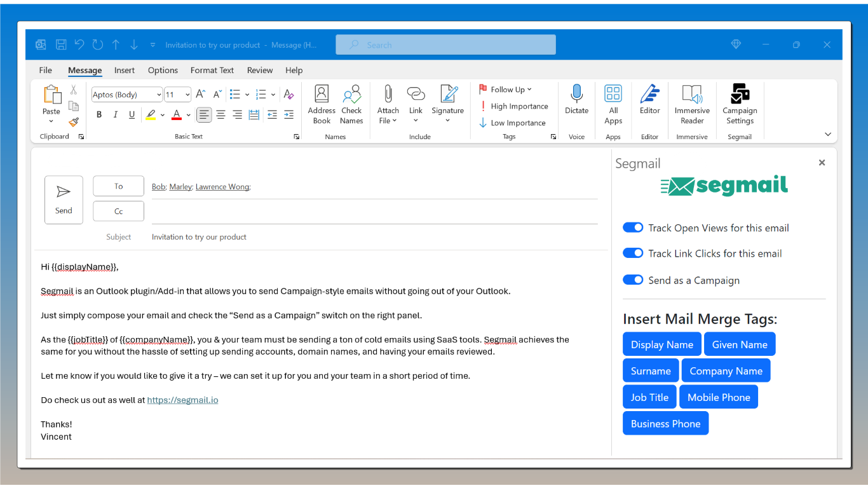The image size is (868, 488).
Task: Expand the Follow Up flag menu
Action: pos(505,90)
